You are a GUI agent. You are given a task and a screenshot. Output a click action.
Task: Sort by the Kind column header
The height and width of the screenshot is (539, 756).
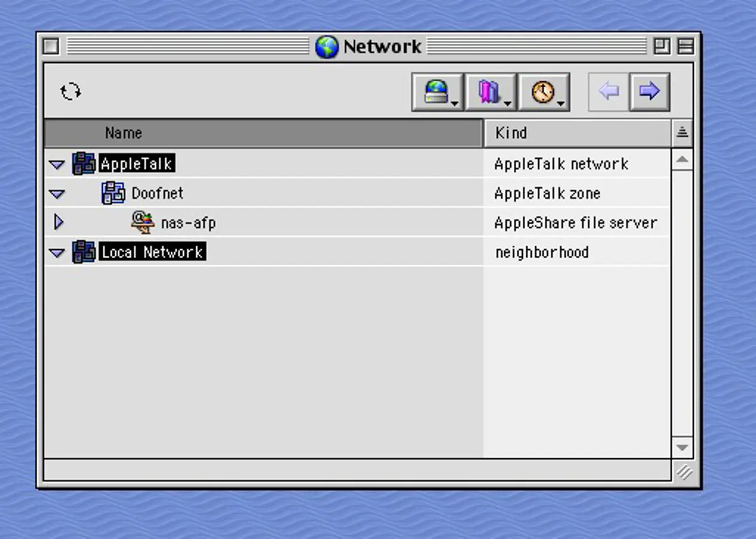[577, 133]
